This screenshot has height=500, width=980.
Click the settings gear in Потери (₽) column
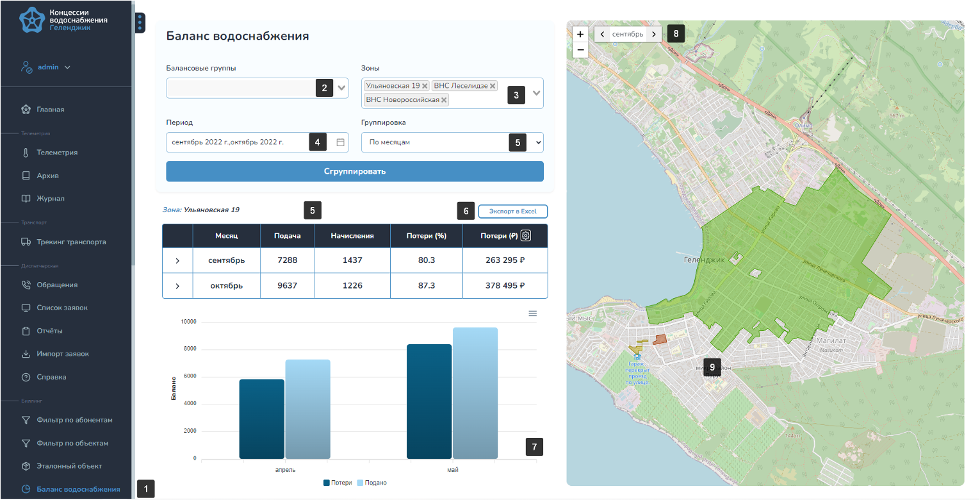coord(526,236)
